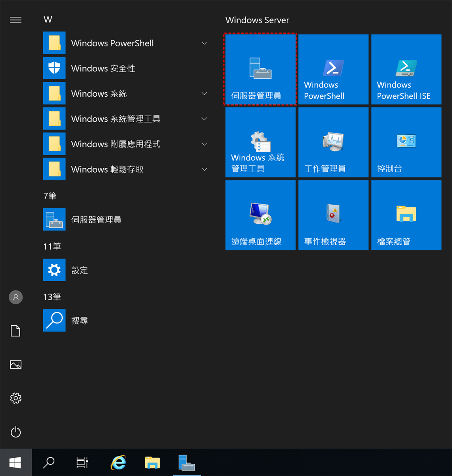The height and width of the screenshot is (476, 452).
Task: Select 設定 in the app list
Action: click(79, 270)
